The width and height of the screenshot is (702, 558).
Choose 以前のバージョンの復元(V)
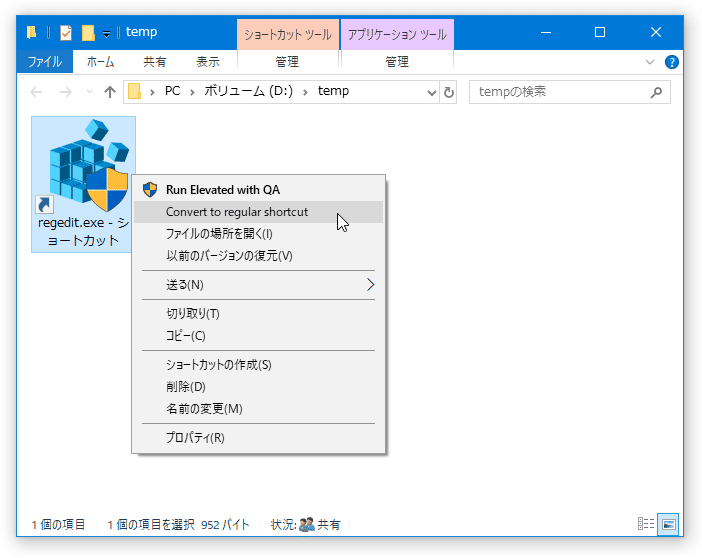(x=258, y=256)
